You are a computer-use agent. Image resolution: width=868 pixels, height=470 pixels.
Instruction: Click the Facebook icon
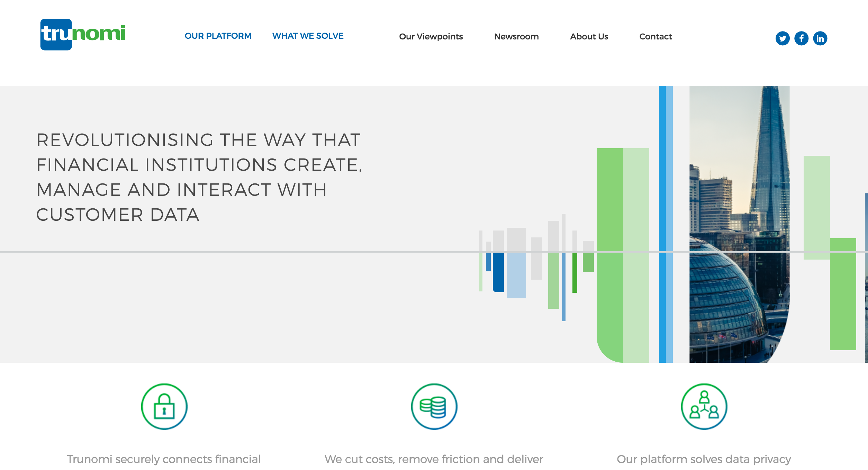coord(801,38)
